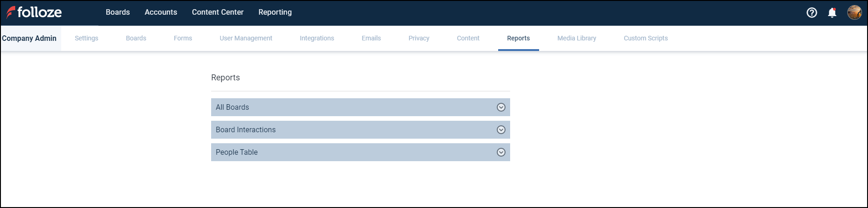Image resolution: width=868 pixels, height=208 pixels.
Task: Open the notifications bell
Action: 832,13
